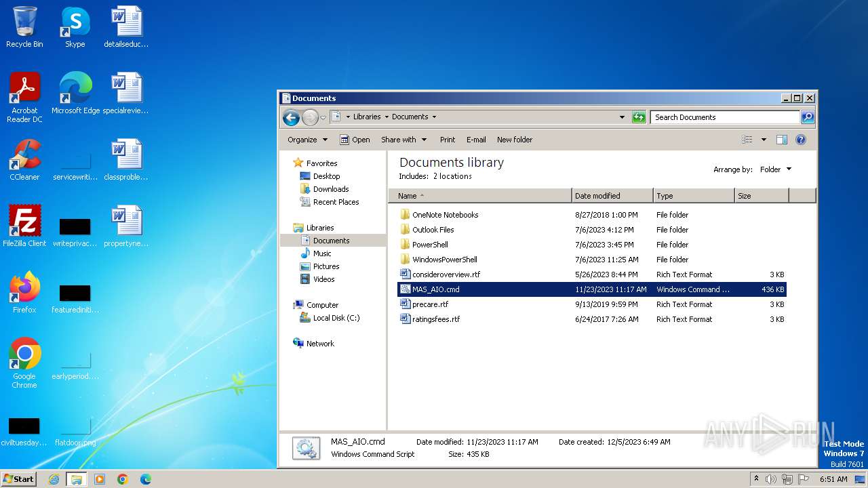Expand the Libraries breadcrumb arrow

click(x=387, y=117)
